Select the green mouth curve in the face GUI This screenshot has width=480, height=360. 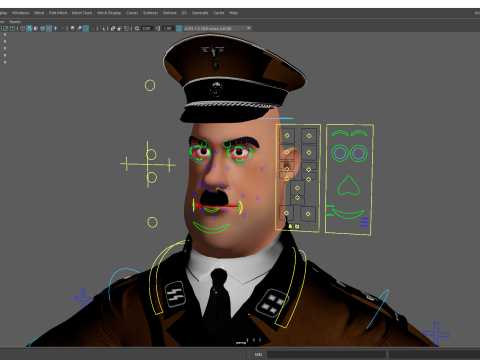[x=348, y=214]
